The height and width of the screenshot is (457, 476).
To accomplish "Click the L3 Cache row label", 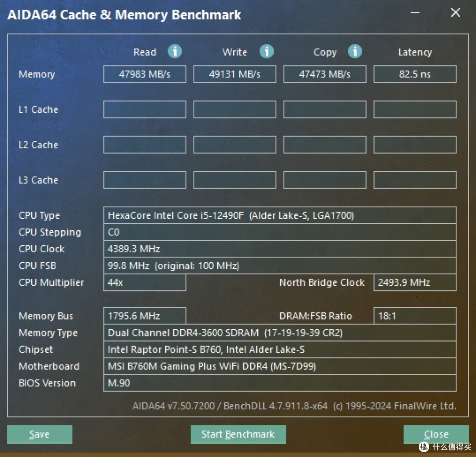I will point(38,180).
